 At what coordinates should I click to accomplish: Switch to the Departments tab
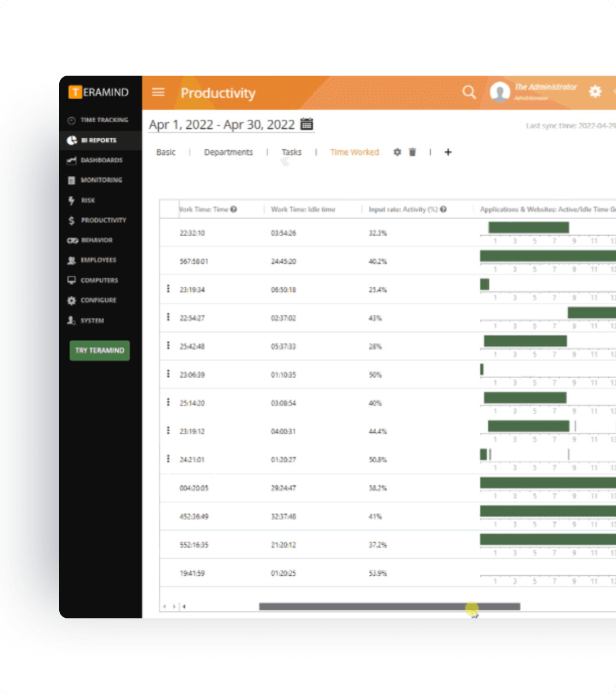(229, 152)
